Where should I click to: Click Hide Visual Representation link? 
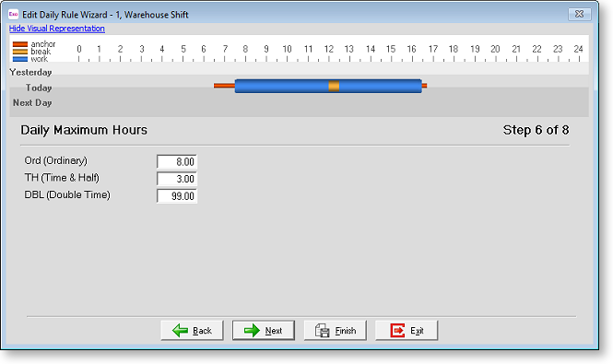tap(56, 29)
